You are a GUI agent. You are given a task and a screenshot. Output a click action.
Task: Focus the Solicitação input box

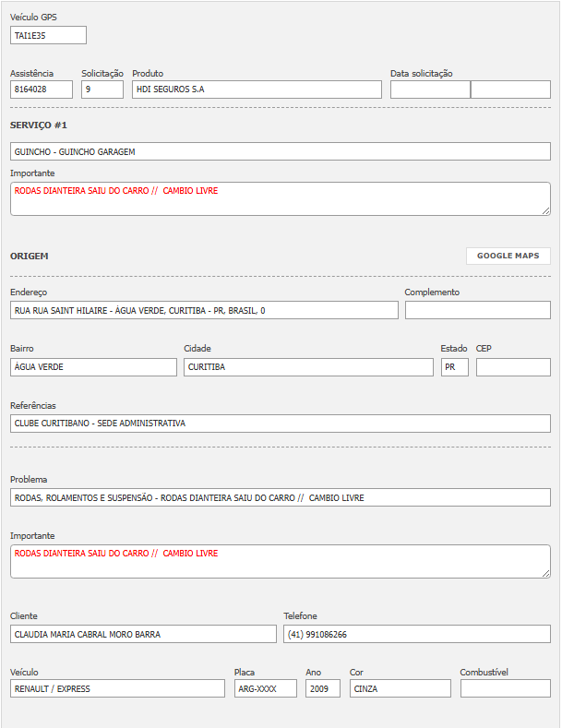pyautogui.click(x=102, y=90)
